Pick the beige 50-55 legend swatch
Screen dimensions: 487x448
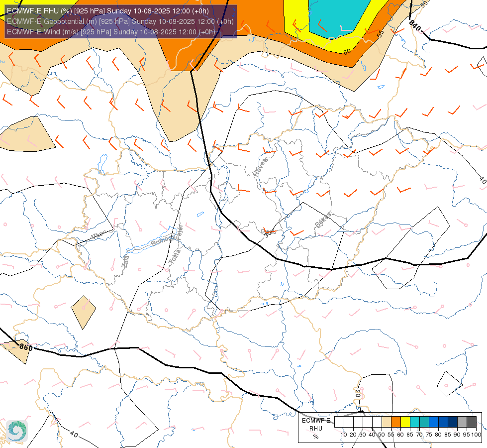coord(387,422)
